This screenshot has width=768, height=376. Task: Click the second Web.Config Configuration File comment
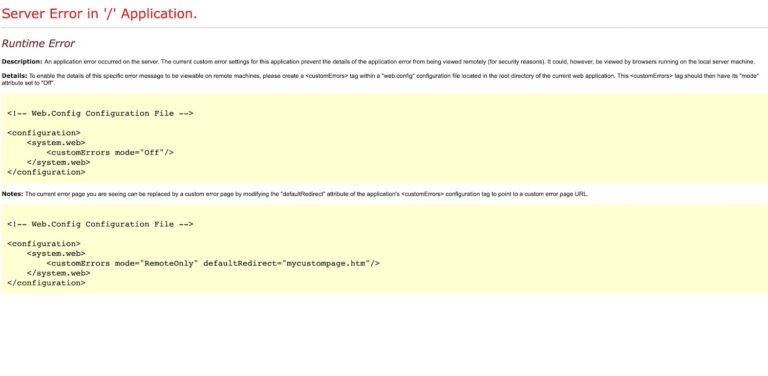pos(100,224)
